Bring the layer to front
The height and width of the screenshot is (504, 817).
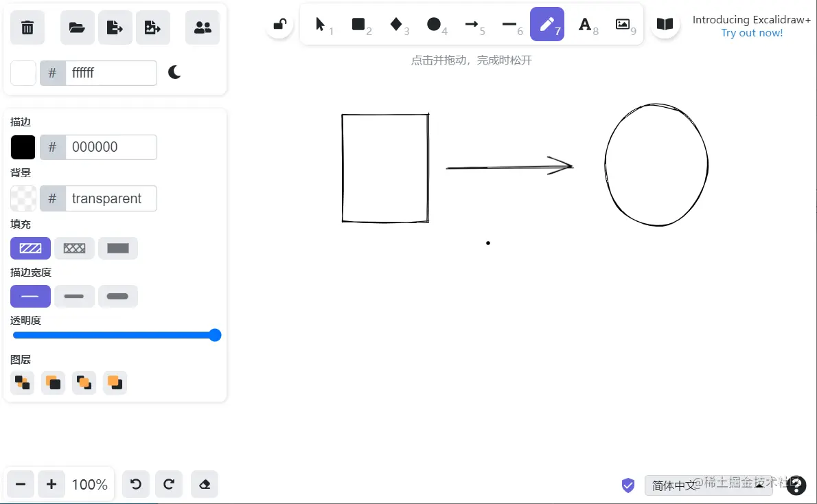tap(115, 382)
